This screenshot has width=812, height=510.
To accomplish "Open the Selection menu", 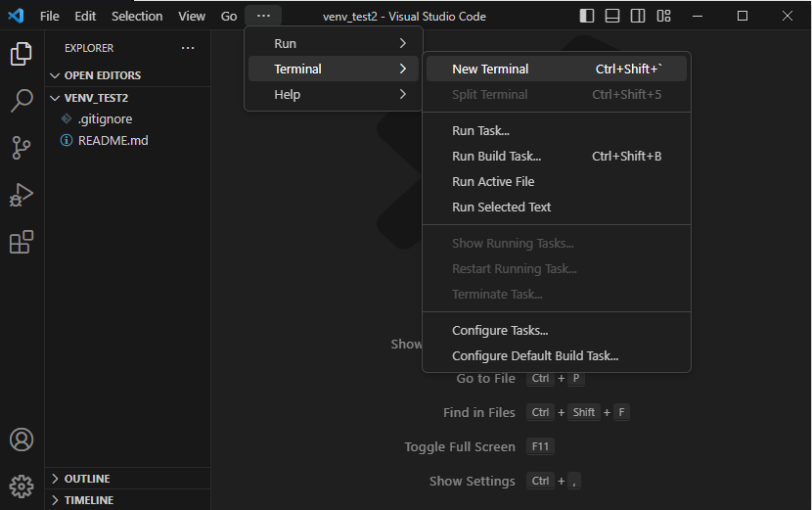I will (x=137, y=16).
